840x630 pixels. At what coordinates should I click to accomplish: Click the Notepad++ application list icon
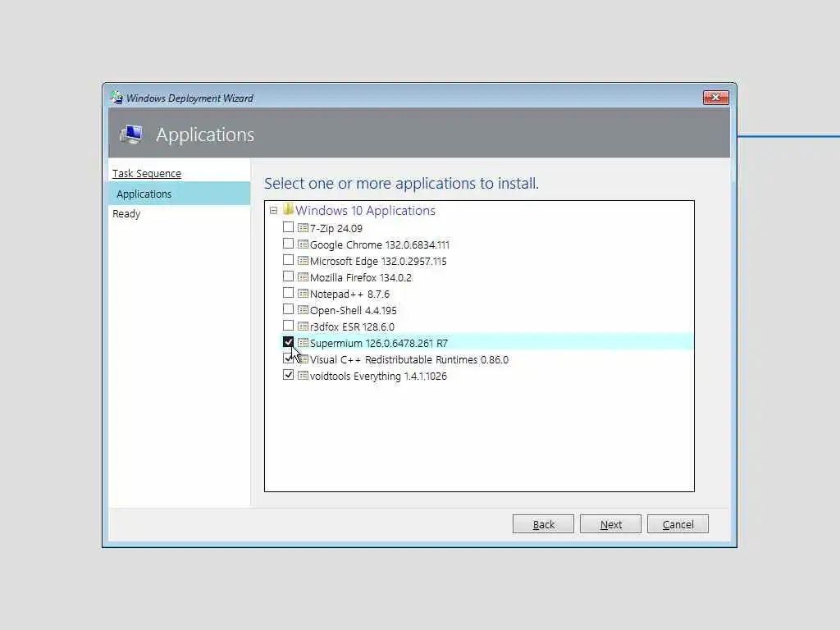(x=303, y=294)
